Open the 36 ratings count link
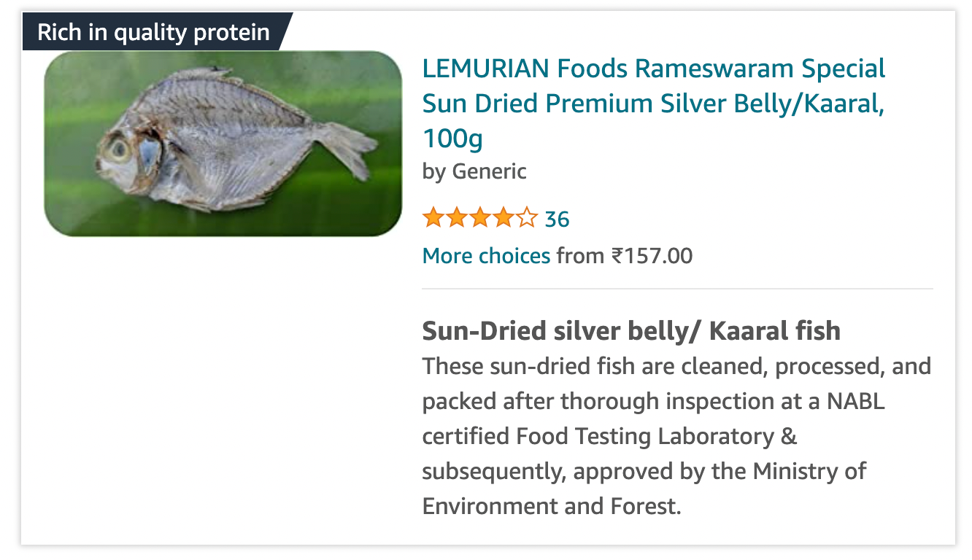 point(557,219)
